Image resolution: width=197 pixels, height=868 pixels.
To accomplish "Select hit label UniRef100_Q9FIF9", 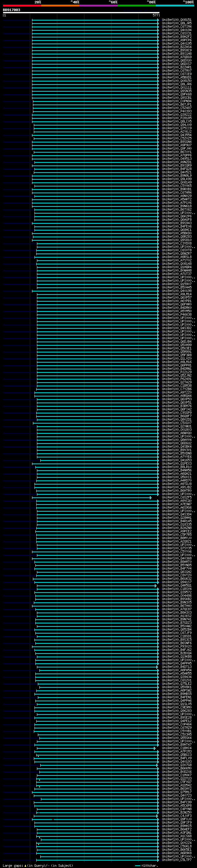I will (x=177, y=822).
